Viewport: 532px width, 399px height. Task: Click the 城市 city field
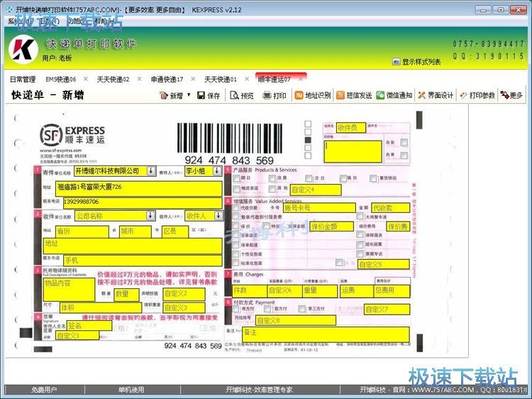pos(135,231)
